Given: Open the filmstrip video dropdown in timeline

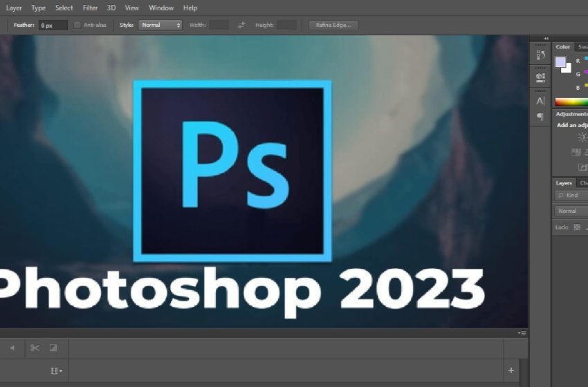Looking at the screenshot, I should point(56,371).
